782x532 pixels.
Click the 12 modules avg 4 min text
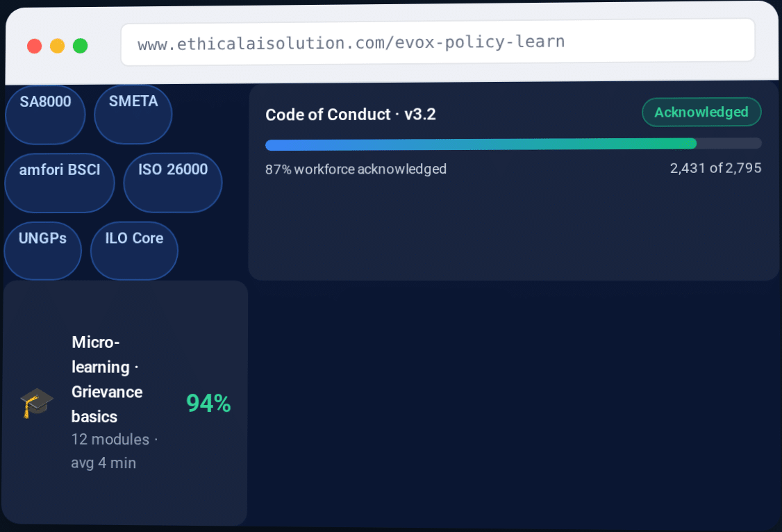(x=114, y=451)
